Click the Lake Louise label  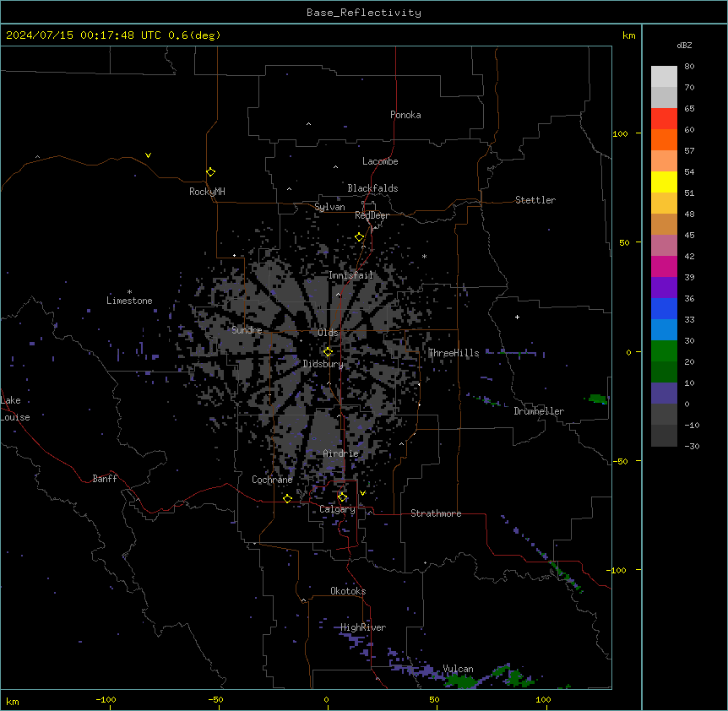pyautogui.click(x=15, y=409)
